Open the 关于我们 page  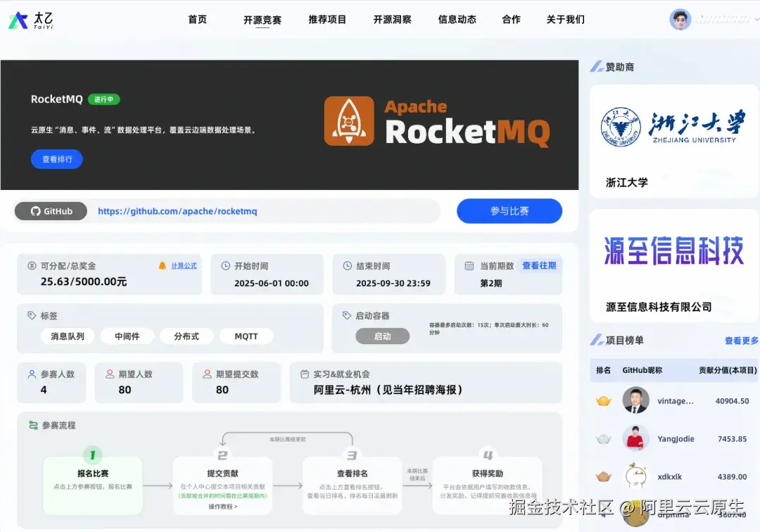(x=566, y=20)
